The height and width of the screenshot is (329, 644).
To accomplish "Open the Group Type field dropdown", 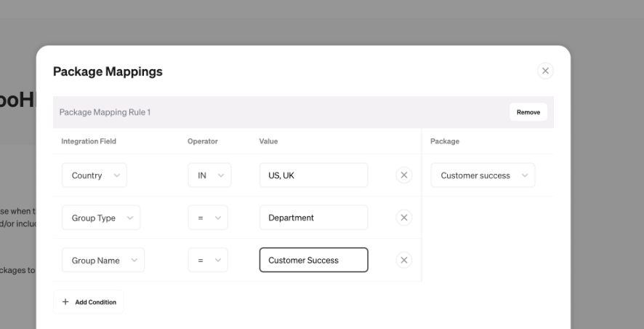I will click(x=101, y=218).
